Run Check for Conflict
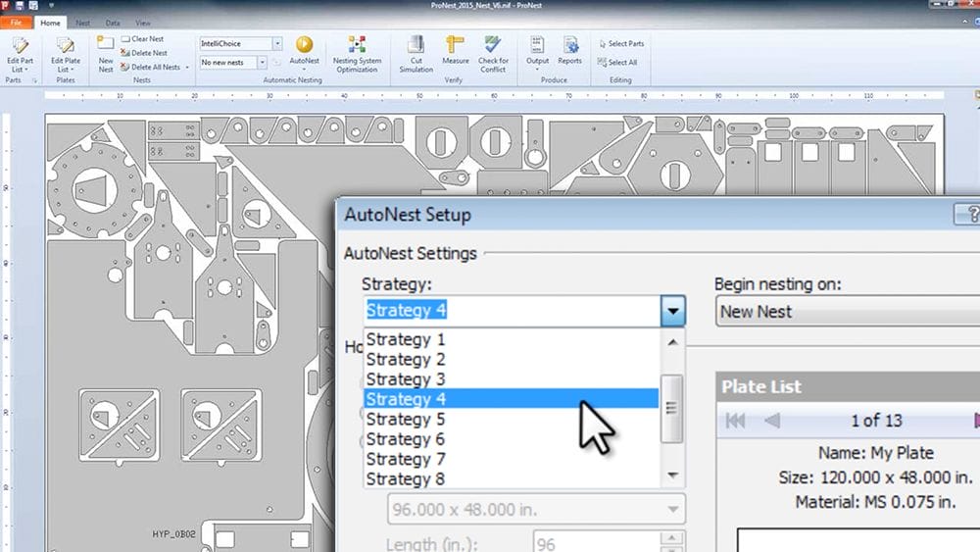980x552 pixels. tap(493, 53)
